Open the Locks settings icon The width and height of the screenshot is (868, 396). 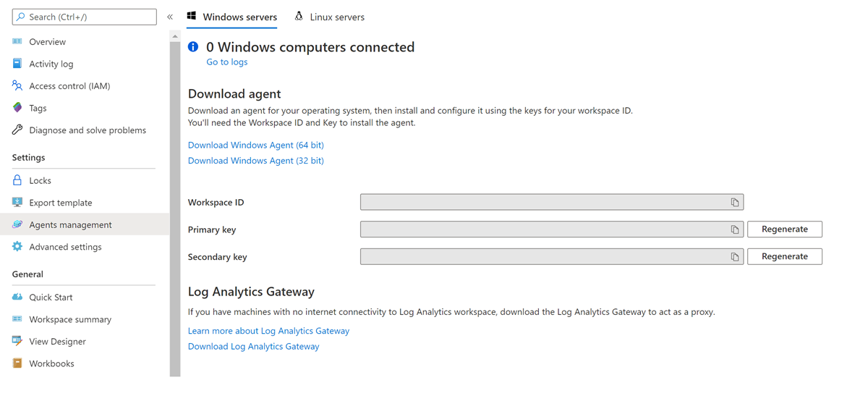point(17,180)
